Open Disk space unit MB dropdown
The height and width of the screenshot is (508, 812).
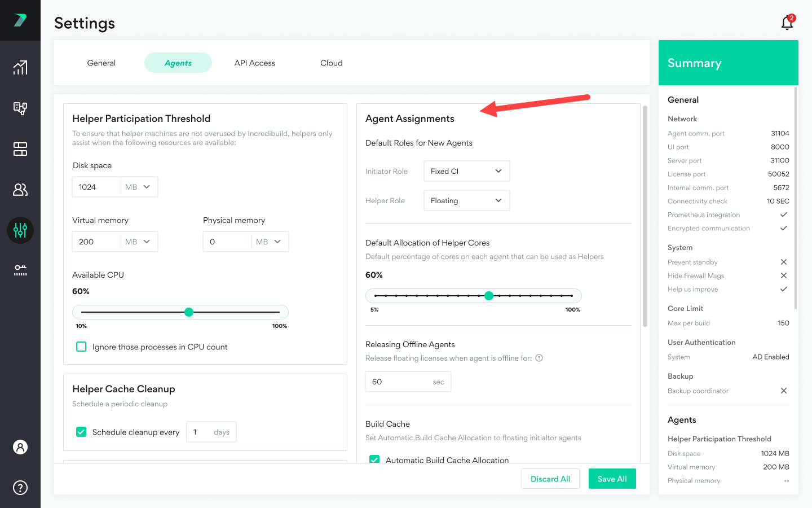coord(138,187)
